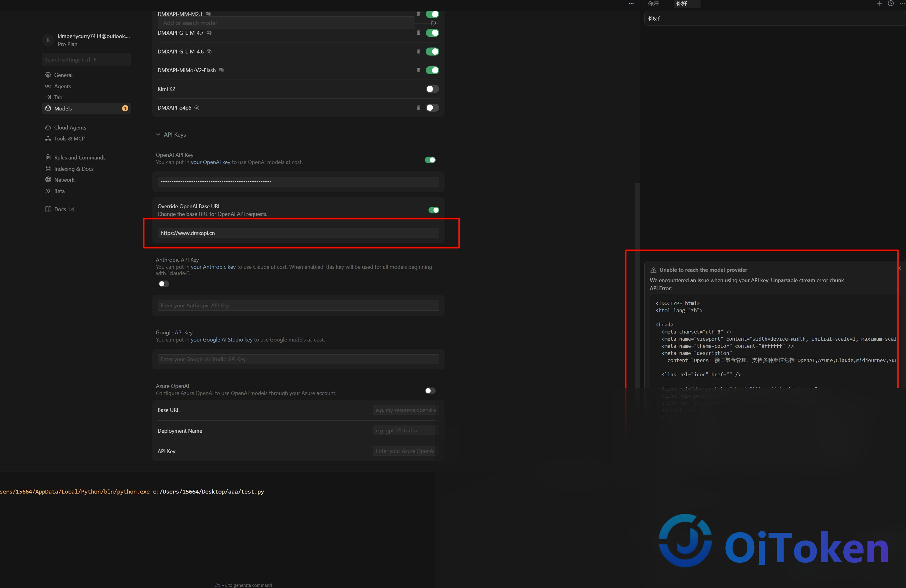Focus the Search settings box
Viewport: 906px width, 588px height.
(x=86, y=60)
